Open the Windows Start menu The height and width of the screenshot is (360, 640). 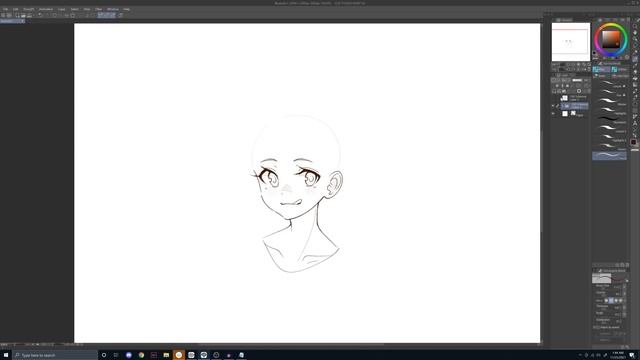click(6, 355)
